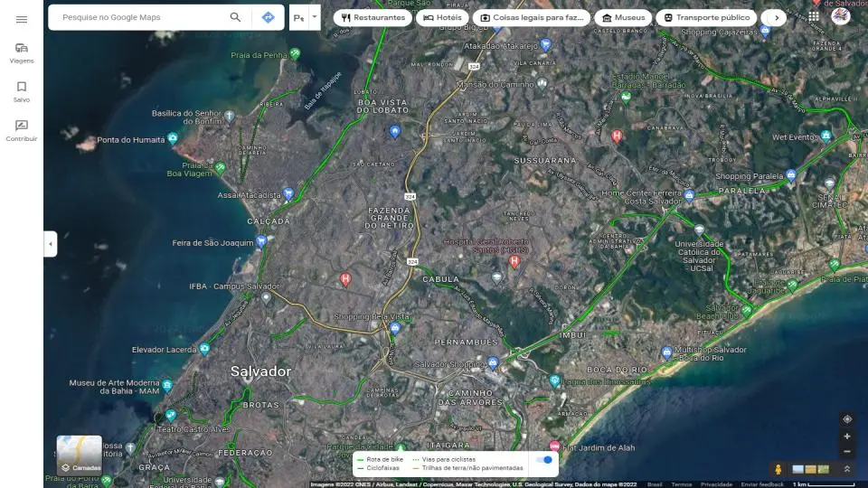
Task: Select the Museus category chip
Action: point(624,17)
